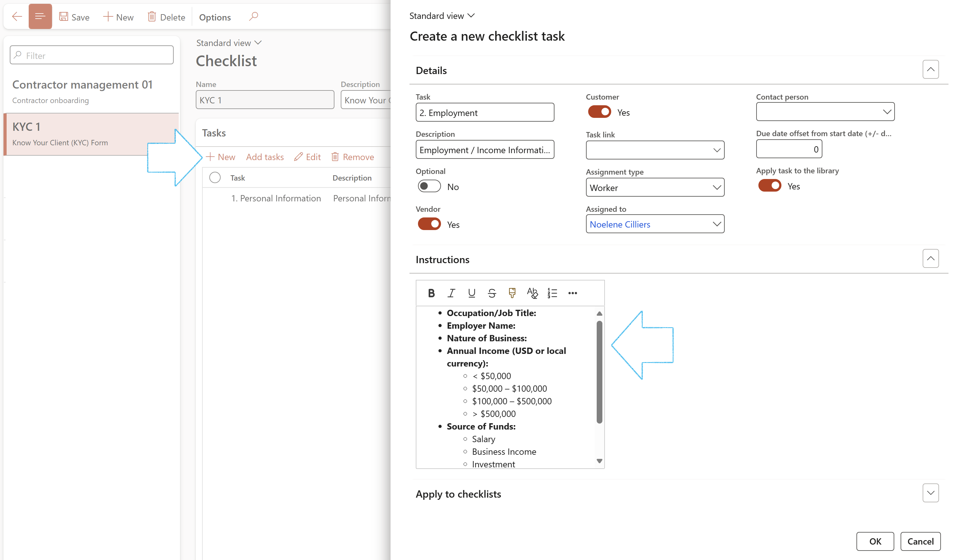Click the Cancel button
Viewport: 957px width, 560px height.
tap(920, 541)
